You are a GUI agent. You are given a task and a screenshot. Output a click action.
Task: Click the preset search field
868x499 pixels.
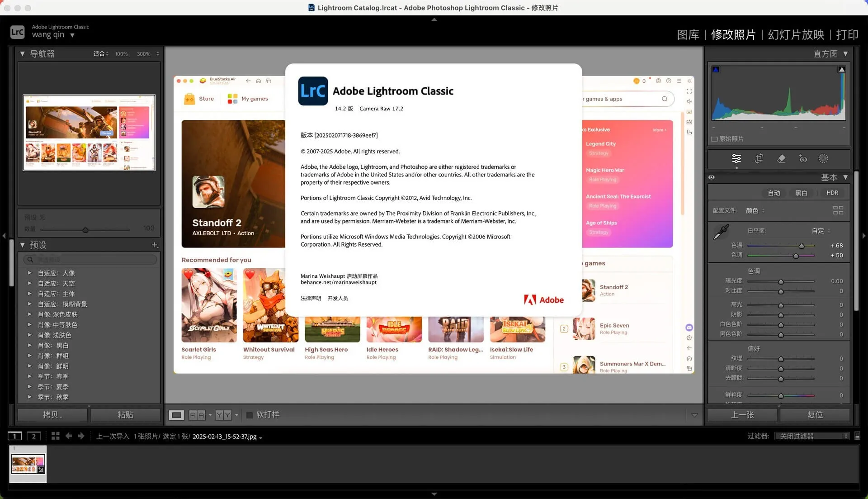click(x=90, y=260)
